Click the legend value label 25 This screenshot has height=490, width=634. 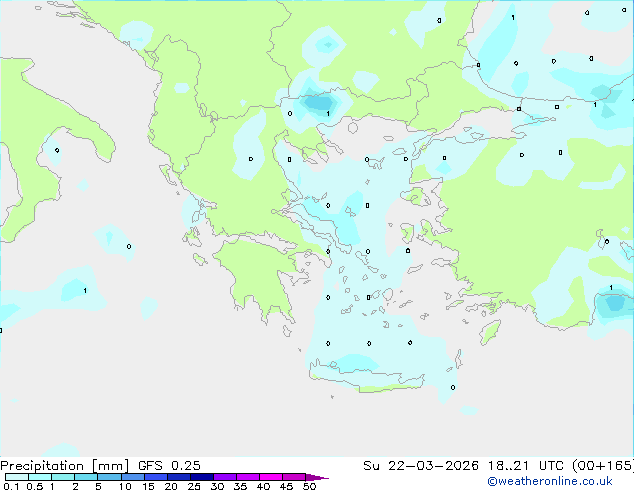point(194,486)
